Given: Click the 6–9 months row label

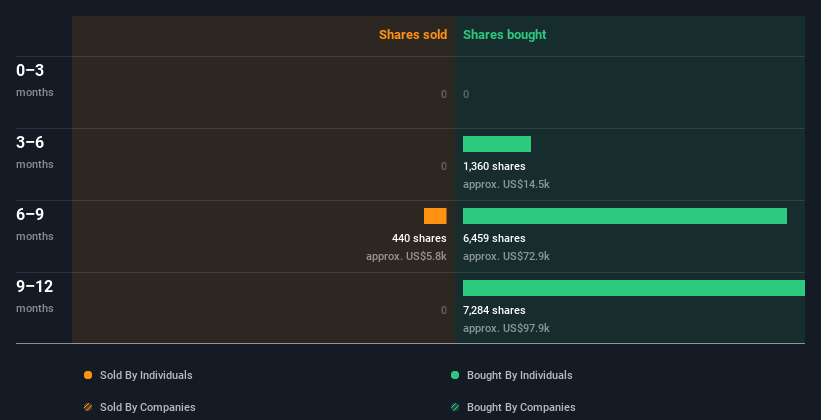Looking at the screenshot, I should point(35,224).
